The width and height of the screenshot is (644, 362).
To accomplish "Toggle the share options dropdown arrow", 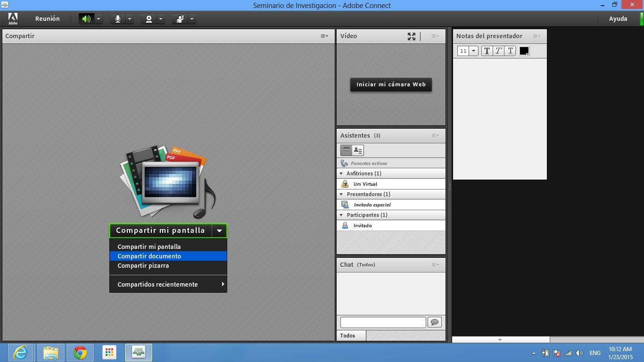I will pos(219,230).
